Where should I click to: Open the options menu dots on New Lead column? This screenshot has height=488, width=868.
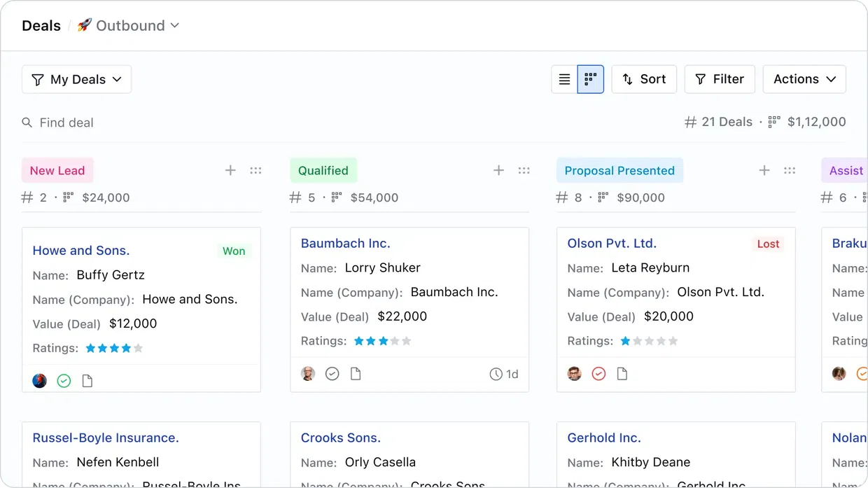[x=255, y=170]
